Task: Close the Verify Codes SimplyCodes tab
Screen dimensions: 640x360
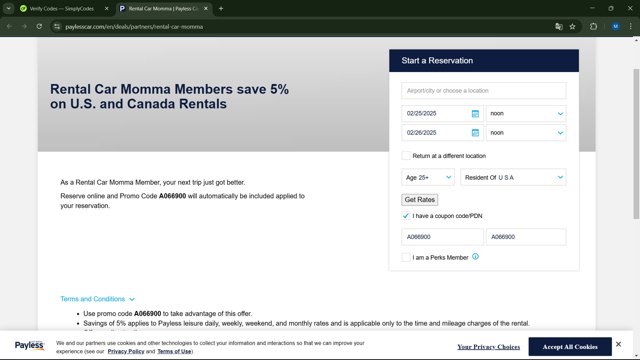Action: point(107,9)
